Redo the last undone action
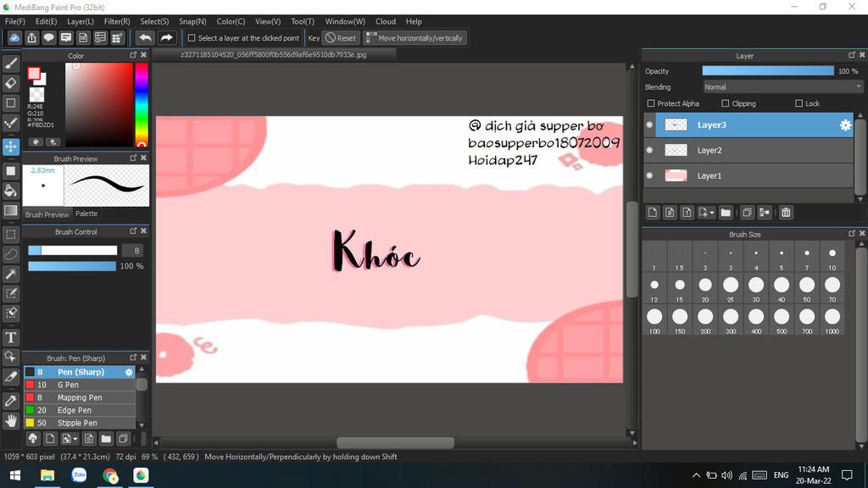868x488 pixels. click(166, 37)
